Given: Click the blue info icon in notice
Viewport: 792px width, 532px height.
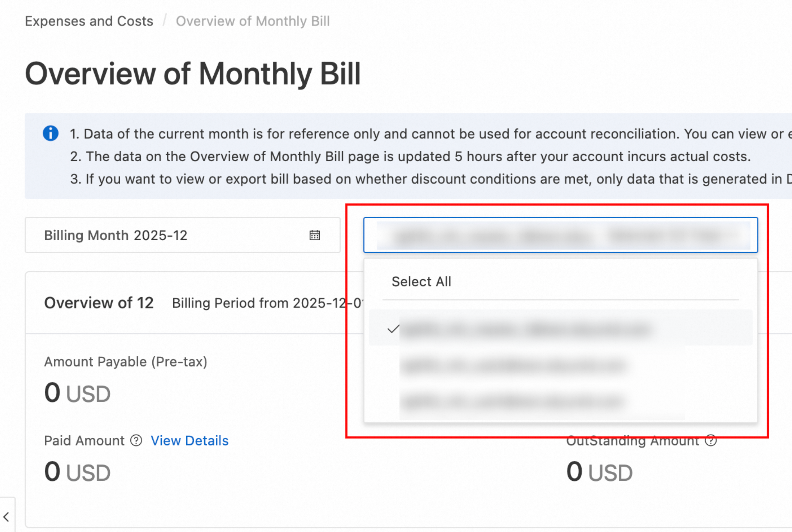Looking at the screenshot, I should tap(50, 133).
